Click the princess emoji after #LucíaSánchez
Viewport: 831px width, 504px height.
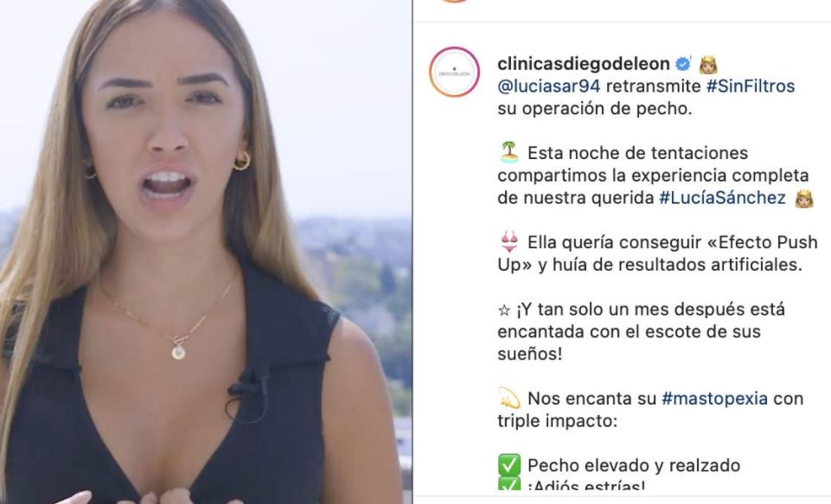click(x=804, y=198)
